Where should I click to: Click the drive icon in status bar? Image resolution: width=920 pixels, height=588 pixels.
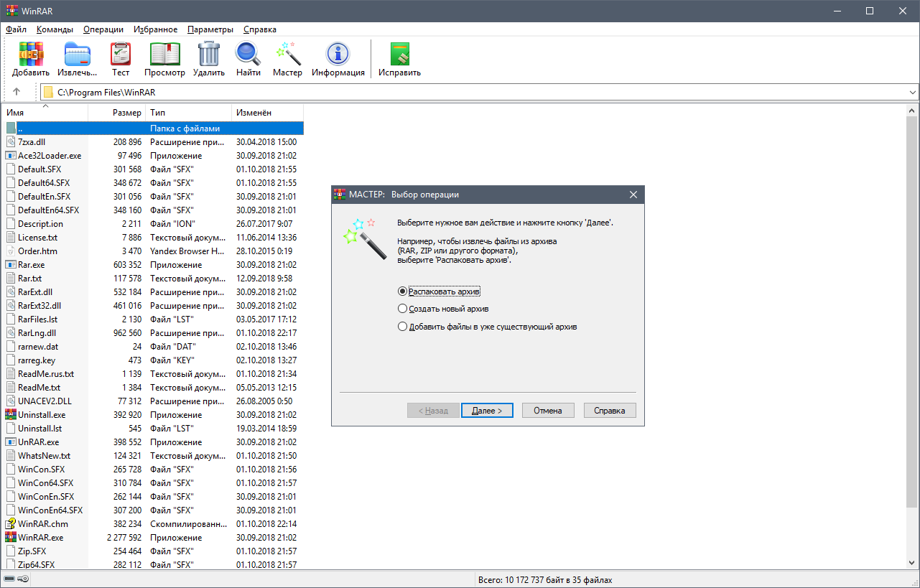tap(9, 579)
